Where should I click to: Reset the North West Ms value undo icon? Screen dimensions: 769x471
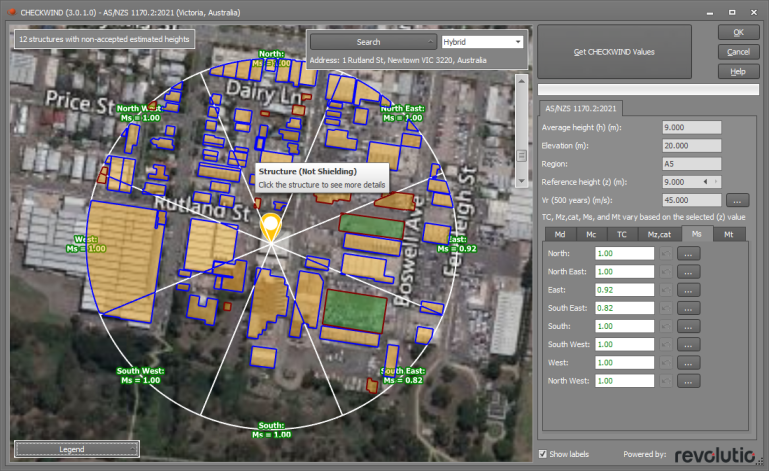pyautogui.click(x=666, y=381)
